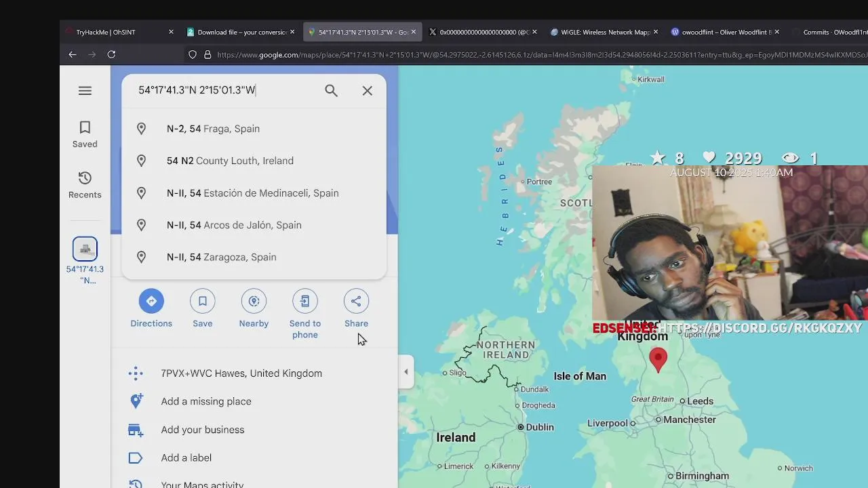
Task: Click the address bar lock icon
Action: point(208,55)
